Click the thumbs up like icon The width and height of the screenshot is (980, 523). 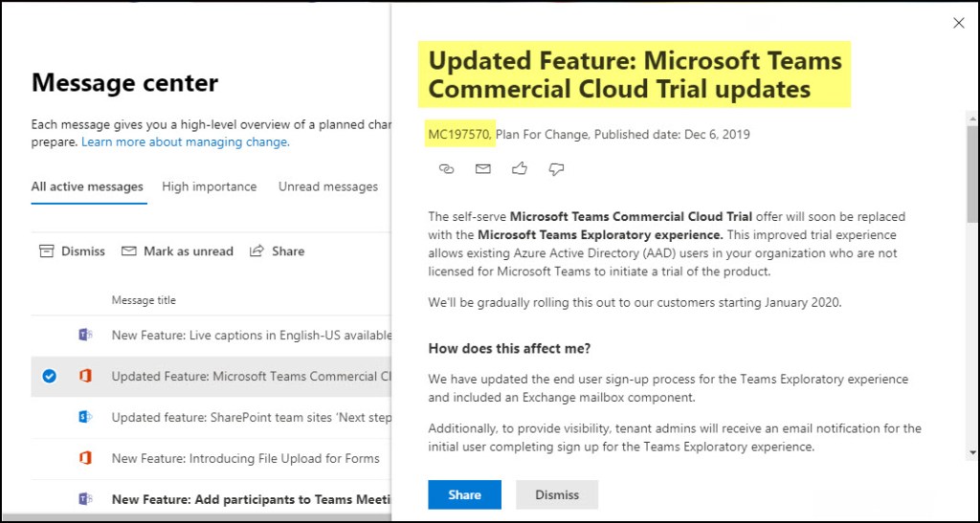(x=520, y=169)
